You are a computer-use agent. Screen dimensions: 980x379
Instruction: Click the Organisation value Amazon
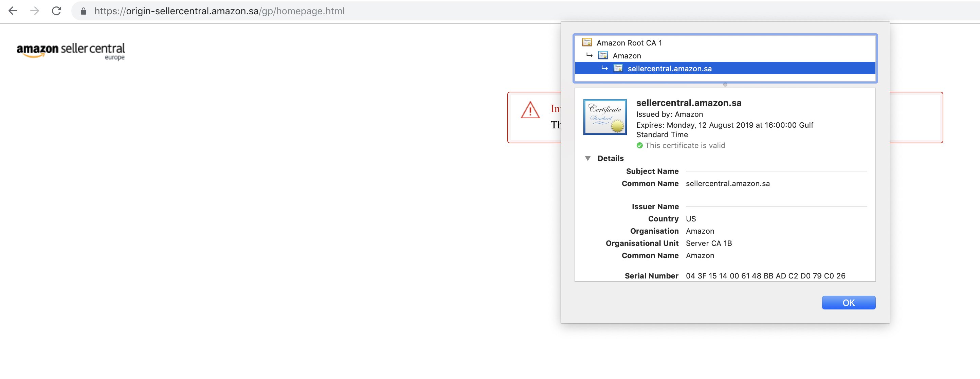pos(700,231)
